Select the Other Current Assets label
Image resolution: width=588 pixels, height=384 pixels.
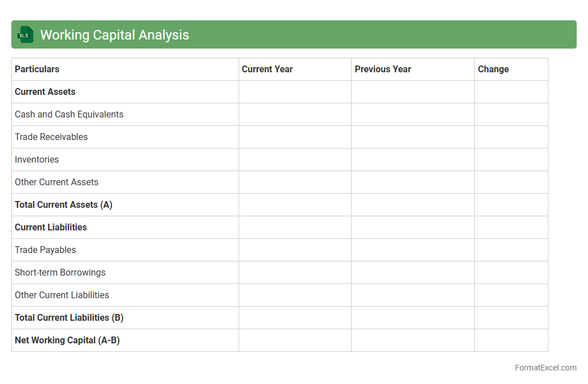pyautogui.click(x=57, y=182)
